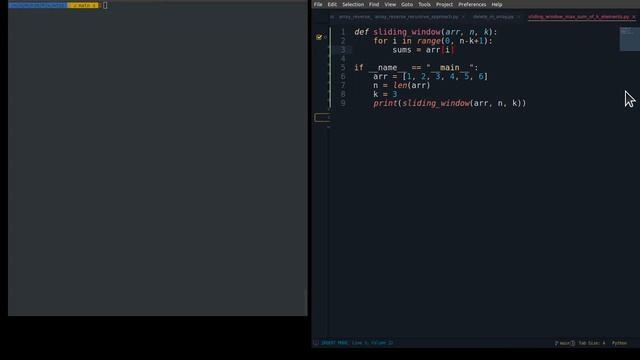This screenshot has width=640, height=360.
Task: Click '__main__' string on line 5
Action: 450,67
